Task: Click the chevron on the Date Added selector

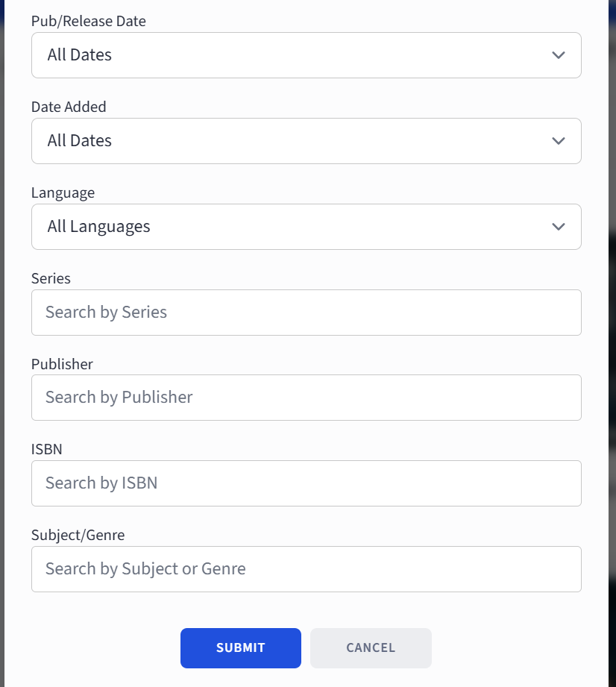Action: pos(557,140)
